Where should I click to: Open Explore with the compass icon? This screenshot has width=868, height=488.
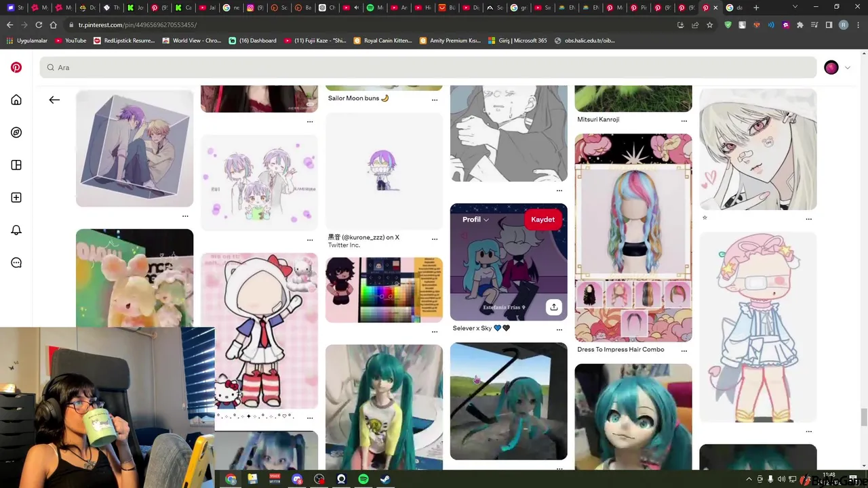(x=16, y=133)
